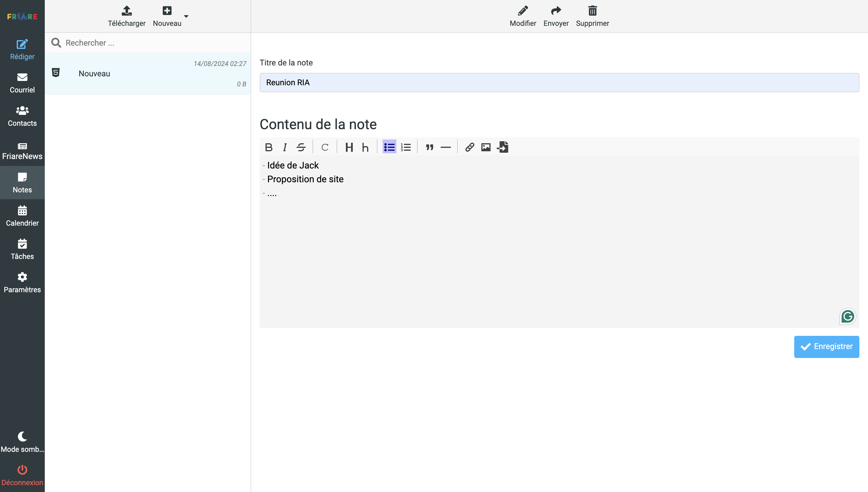Screen dimensions: 868x492
Task: Expand the Nouveau dropdown arrow
Action: (x=186, y=16)
